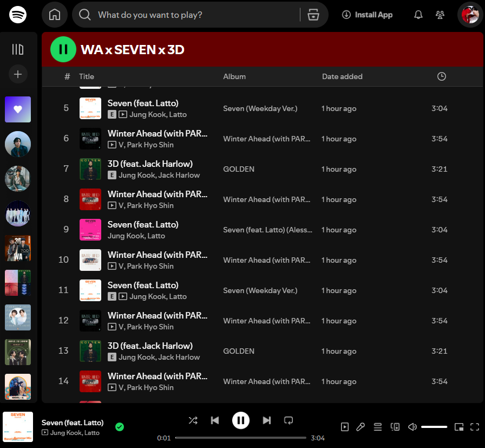This screenshot has width=485, height=448.
Task: Sort by the Date added column header
Action: tap(342, 76)
